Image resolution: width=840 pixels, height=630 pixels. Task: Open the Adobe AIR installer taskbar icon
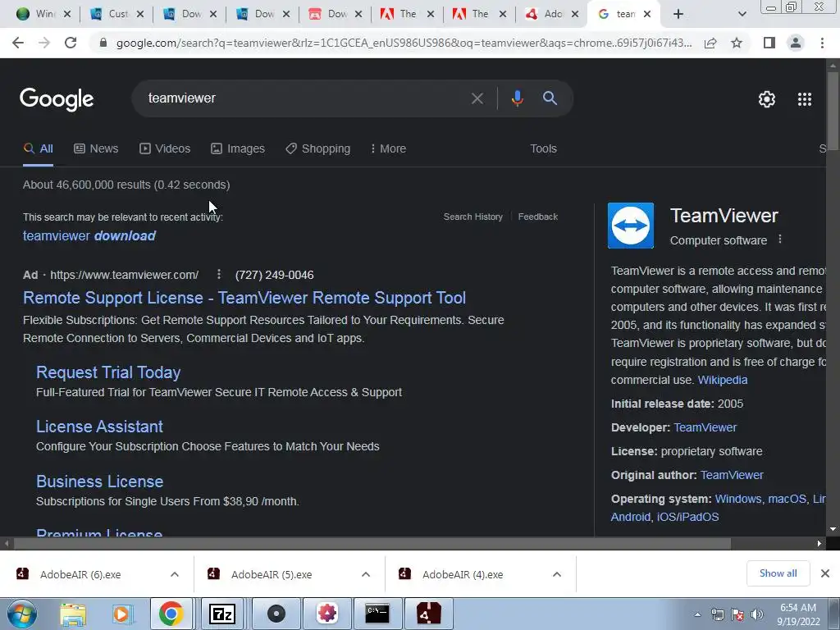pyautogui.click(x=428, y=614)
